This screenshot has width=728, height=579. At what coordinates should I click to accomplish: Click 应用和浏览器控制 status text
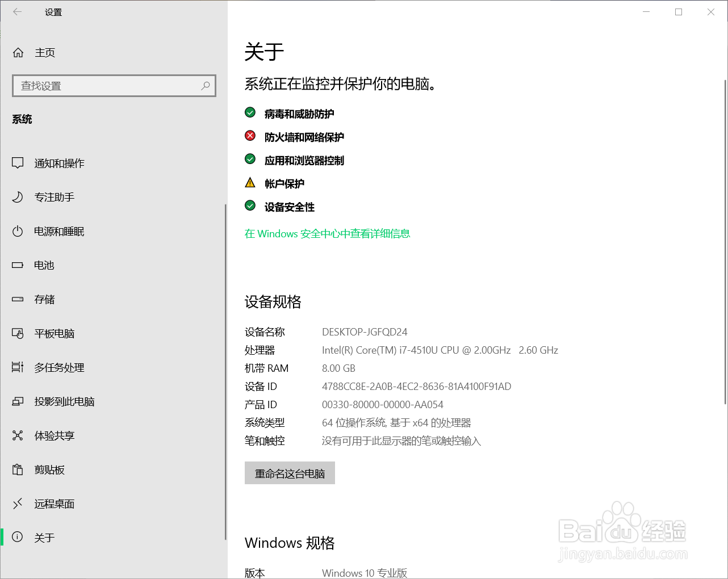pyautogui.click(x=304, y=160)
